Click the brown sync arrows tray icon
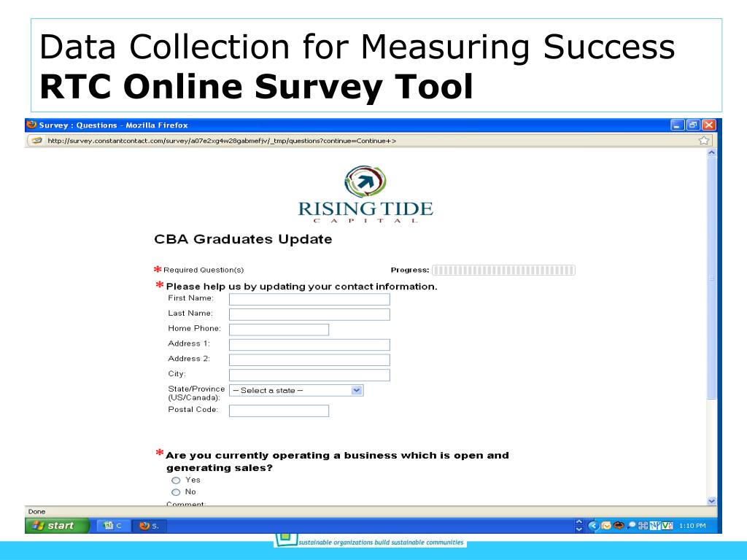 pos(619,526)
